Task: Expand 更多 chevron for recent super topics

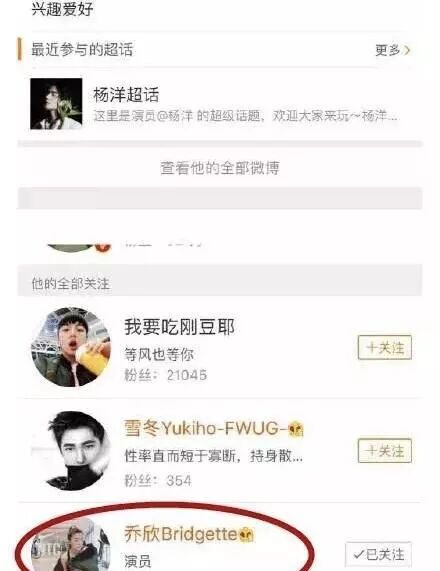Action: 393,50
